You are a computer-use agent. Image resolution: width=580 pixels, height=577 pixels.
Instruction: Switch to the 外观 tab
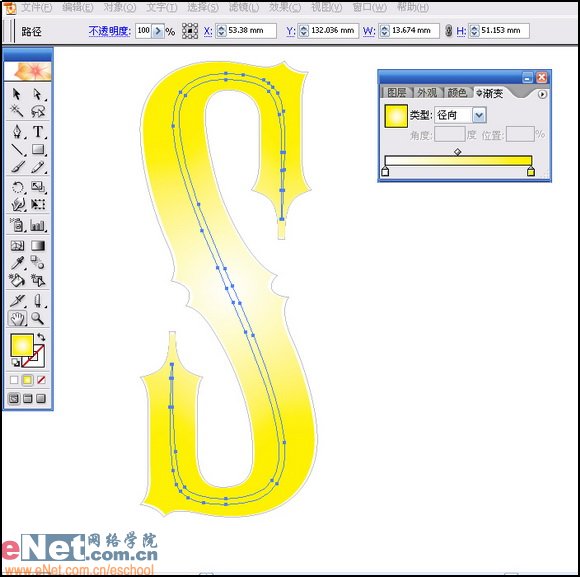tap(427, 92)
